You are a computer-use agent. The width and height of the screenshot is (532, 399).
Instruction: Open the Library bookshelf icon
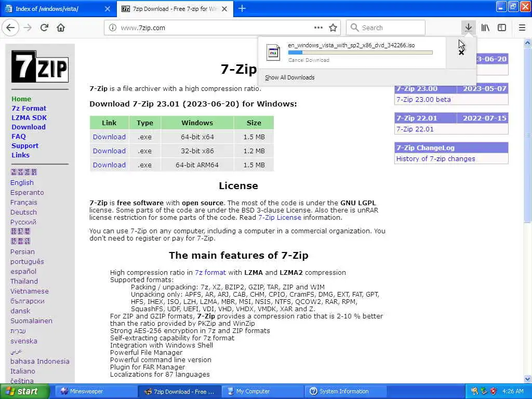click(485, 28)
